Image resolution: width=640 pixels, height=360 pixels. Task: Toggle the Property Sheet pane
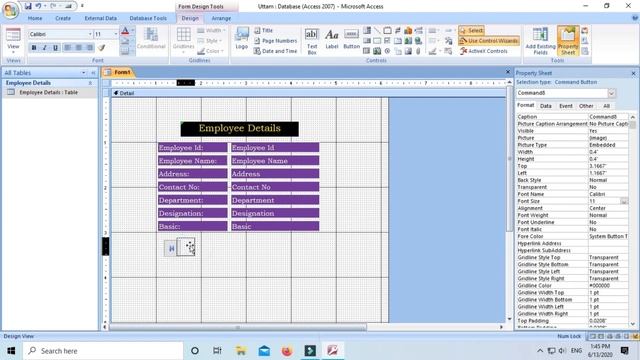(568, 41)
